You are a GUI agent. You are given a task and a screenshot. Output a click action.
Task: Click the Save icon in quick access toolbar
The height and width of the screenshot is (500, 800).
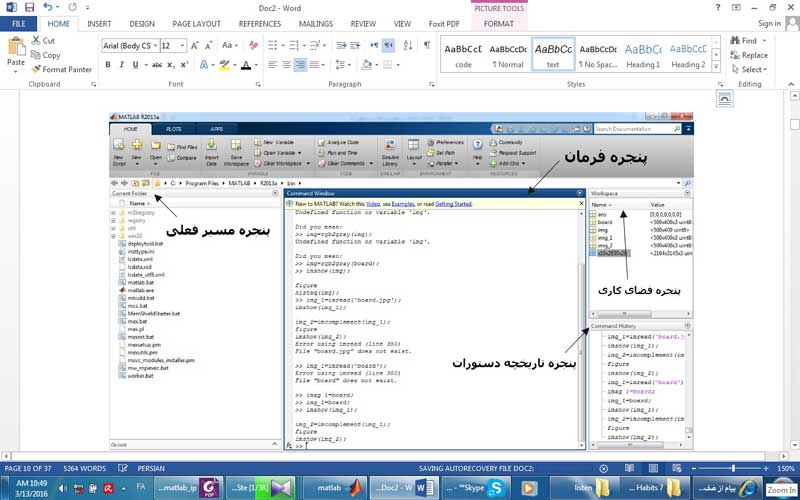point(29,8)
